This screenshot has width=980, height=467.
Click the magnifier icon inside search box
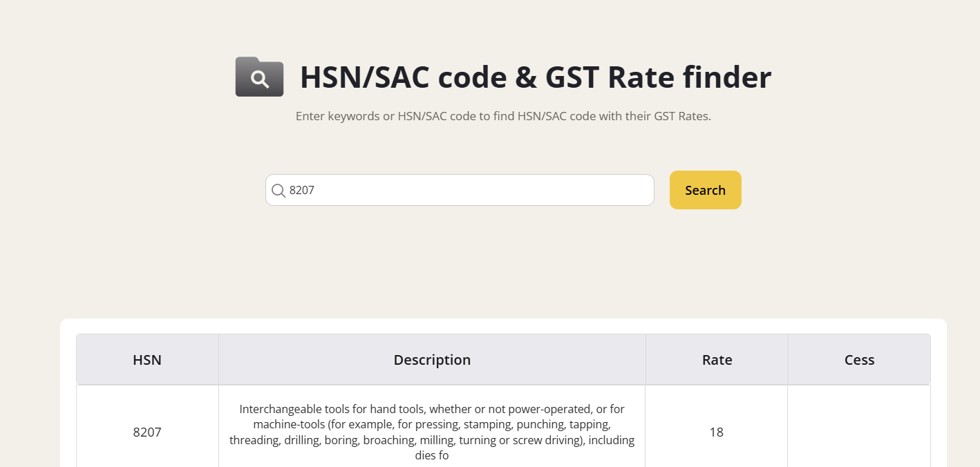(x=279, y=191)
